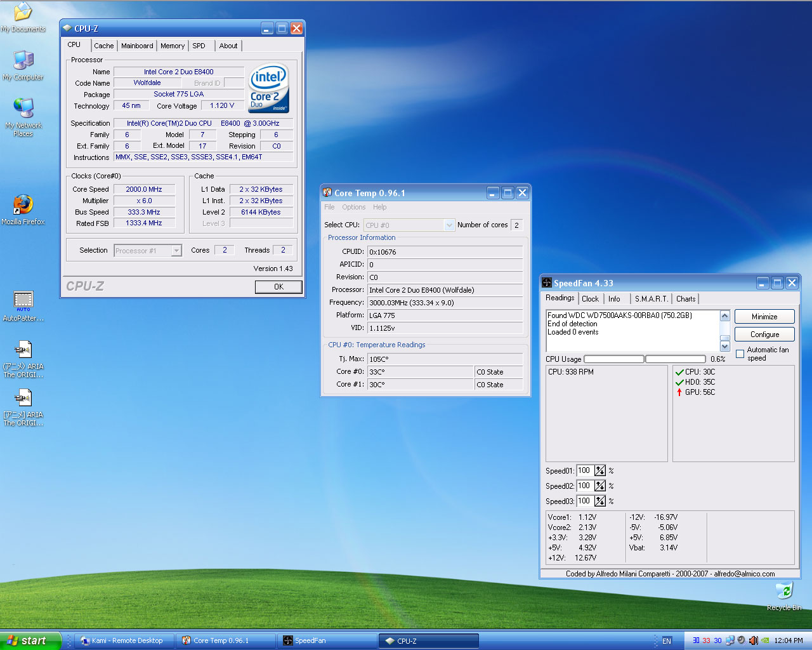This screenshot has height=650, width=812.
Task: Open My Computer desktop icon
Action: 23,61
